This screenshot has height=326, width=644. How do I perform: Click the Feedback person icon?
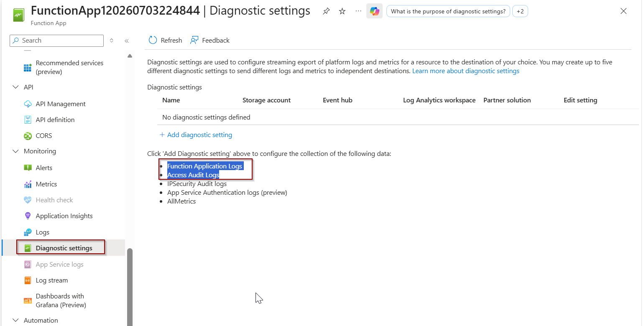pyautogui.click(x=194, y=40)
